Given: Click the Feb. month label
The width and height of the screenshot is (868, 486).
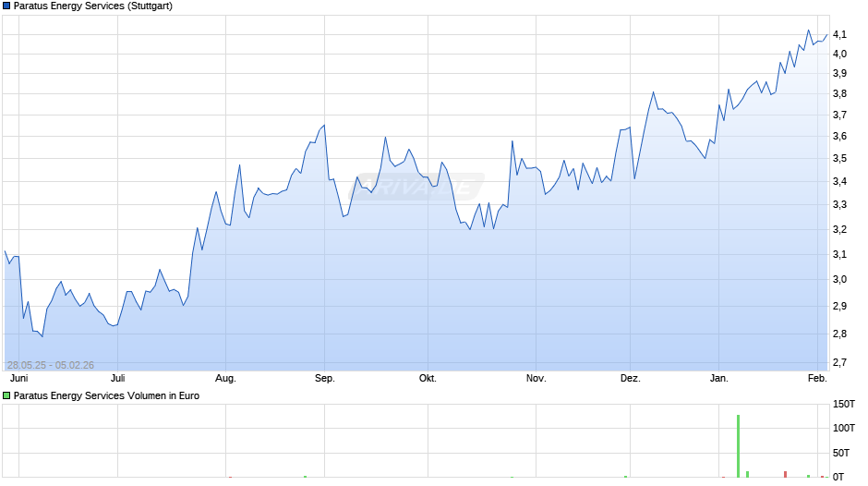Looking at the screenshot, I should point(817,379).
